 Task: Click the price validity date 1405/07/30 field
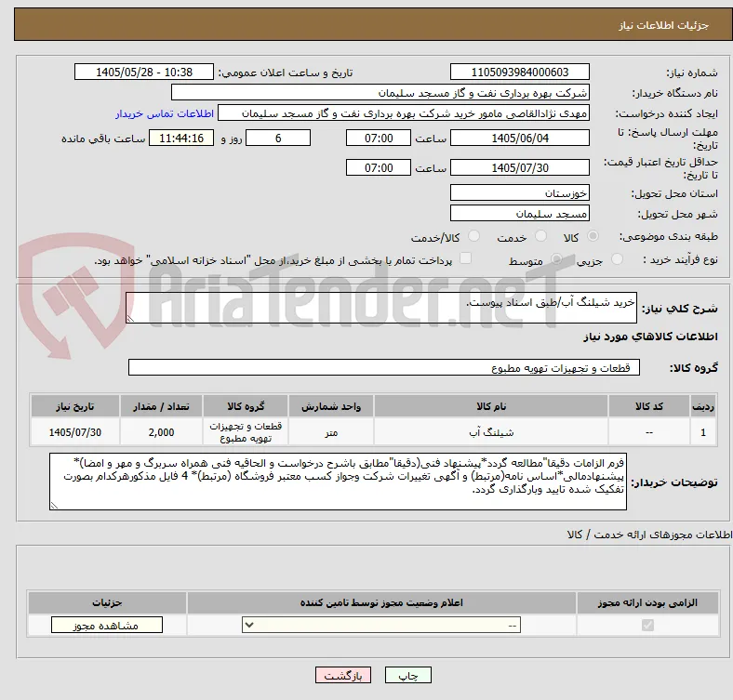[x=519, y=167]
